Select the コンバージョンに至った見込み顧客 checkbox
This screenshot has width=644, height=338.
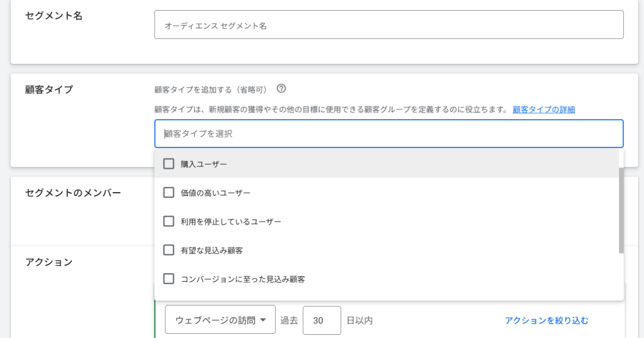tap(169, 278)
